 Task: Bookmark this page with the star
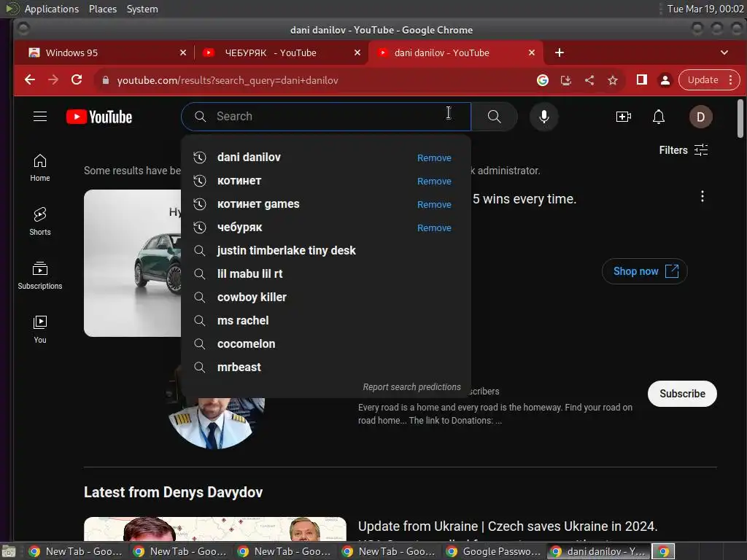(613, 80)
